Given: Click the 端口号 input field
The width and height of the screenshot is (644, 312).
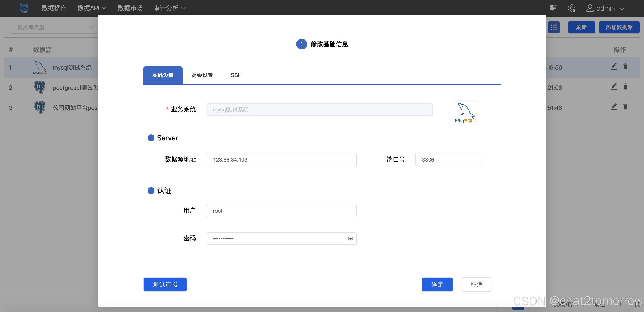Looking at the screenshot, I should tap(448, 160).
